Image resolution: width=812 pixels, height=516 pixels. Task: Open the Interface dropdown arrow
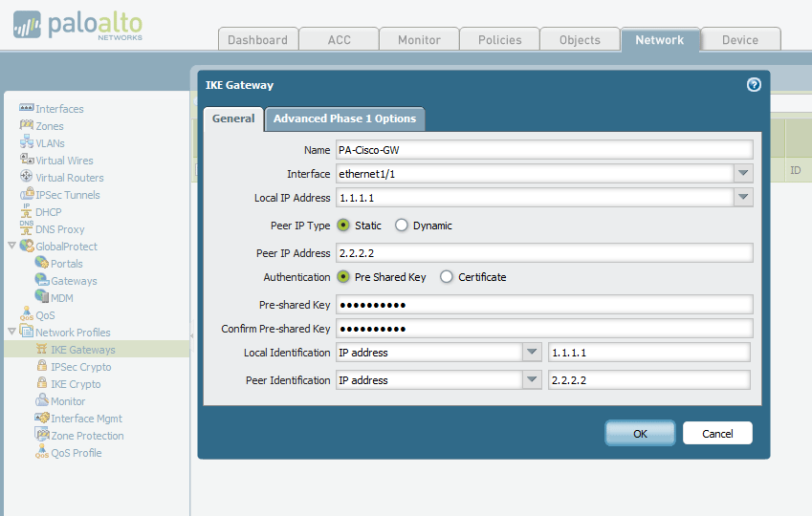coord(743,174)
